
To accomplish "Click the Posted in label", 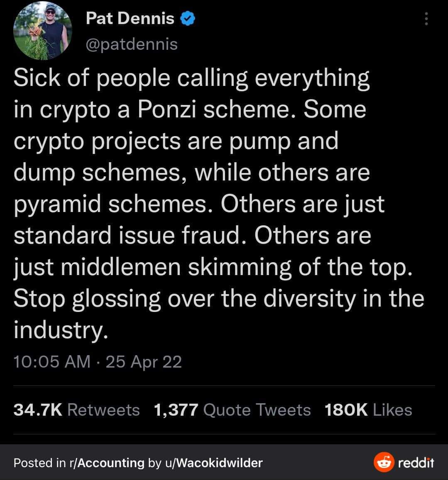I will click(39, 463).
